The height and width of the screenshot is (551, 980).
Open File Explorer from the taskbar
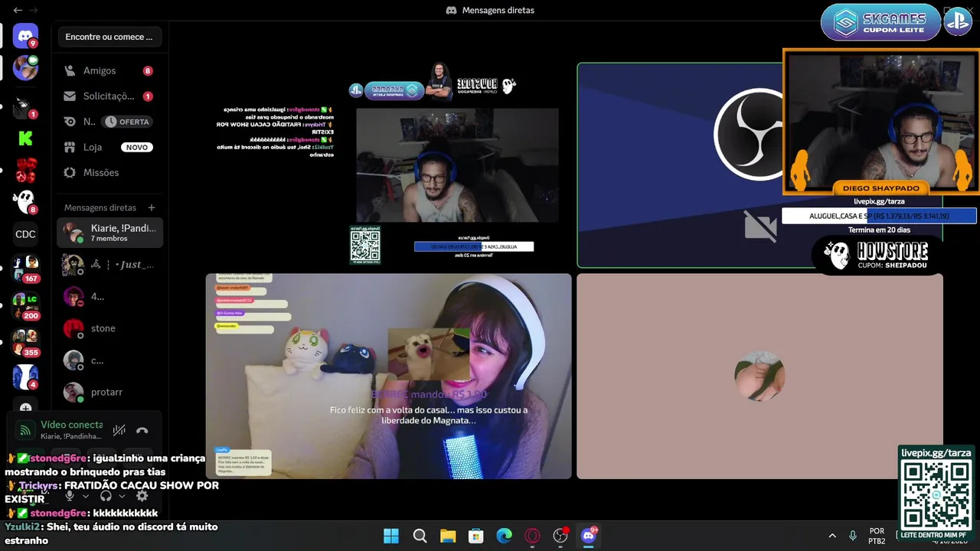tap(448, 536)
